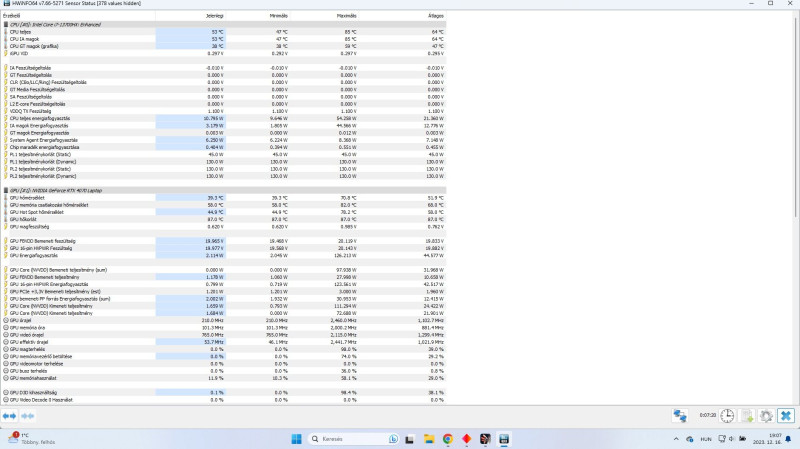The image size is (800, 449).
Task: Select the GPU 16-pin HVPWR Feszültség row
Action: [223, 248]
